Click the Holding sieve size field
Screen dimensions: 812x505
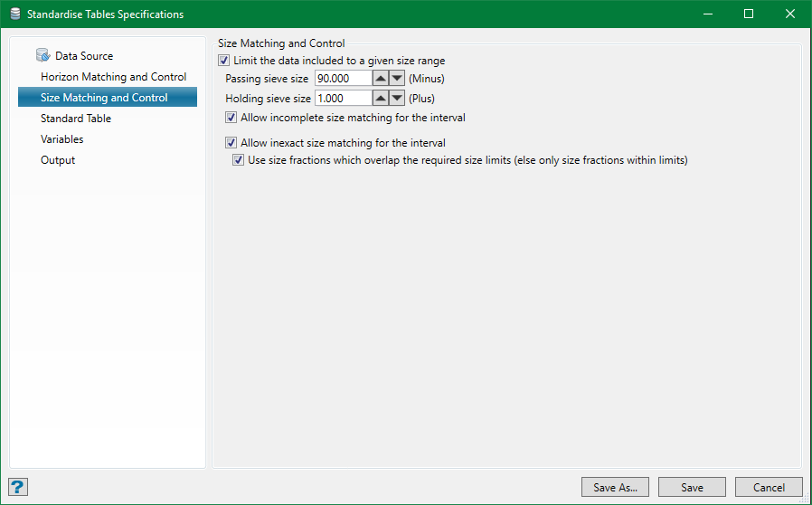point(344,98)
